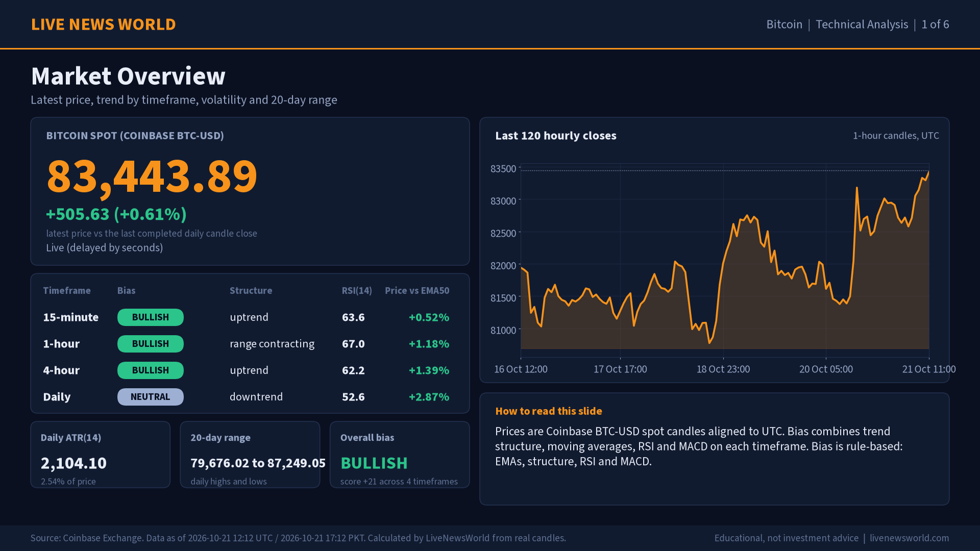Click RSI value 63.6
Viewport: 980px width, 551px height.
point(353,317)
